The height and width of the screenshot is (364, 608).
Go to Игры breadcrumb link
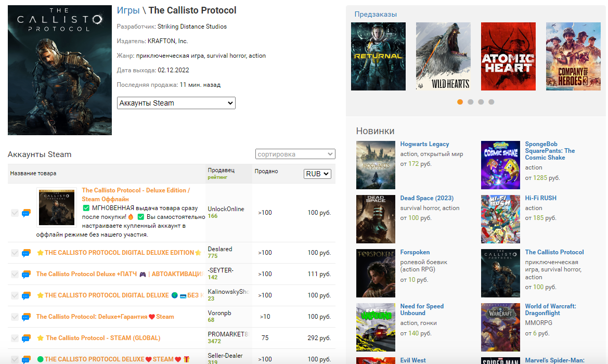[x=128, y=10]
